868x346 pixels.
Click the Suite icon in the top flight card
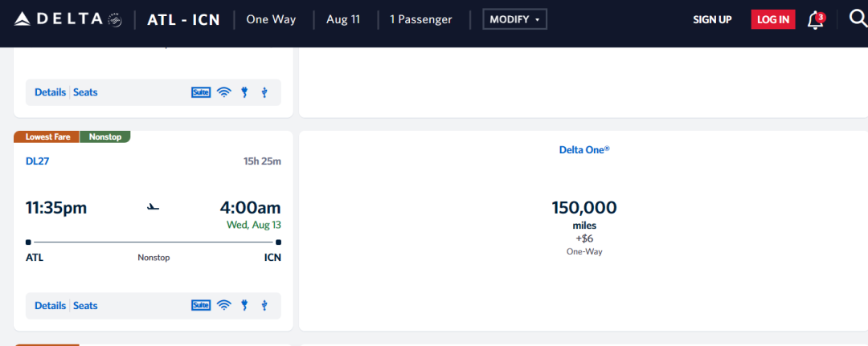(x=201, y=92)
